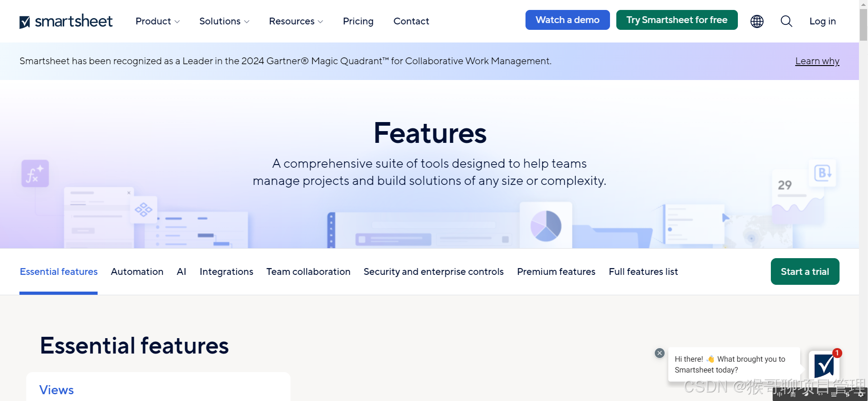
Task: Click the Gartner Magic Quadrant banner text
Action: 286,61
